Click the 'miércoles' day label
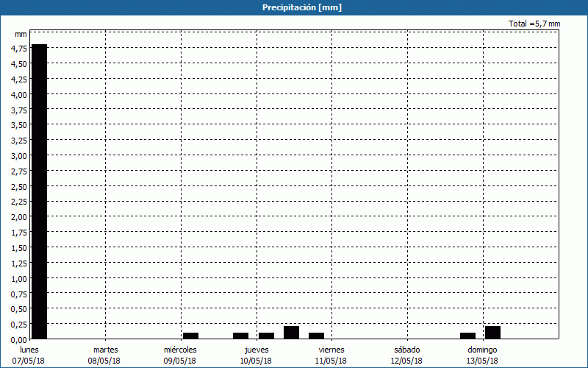The width and height of the screenshot is (588, 368). click(x=180, y=350)
